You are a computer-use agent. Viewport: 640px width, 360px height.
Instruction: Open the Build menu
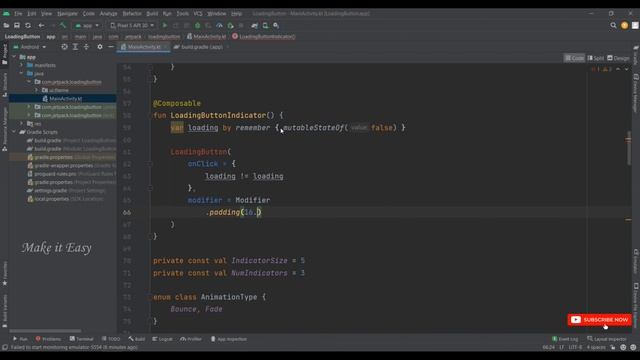[152, 13]
